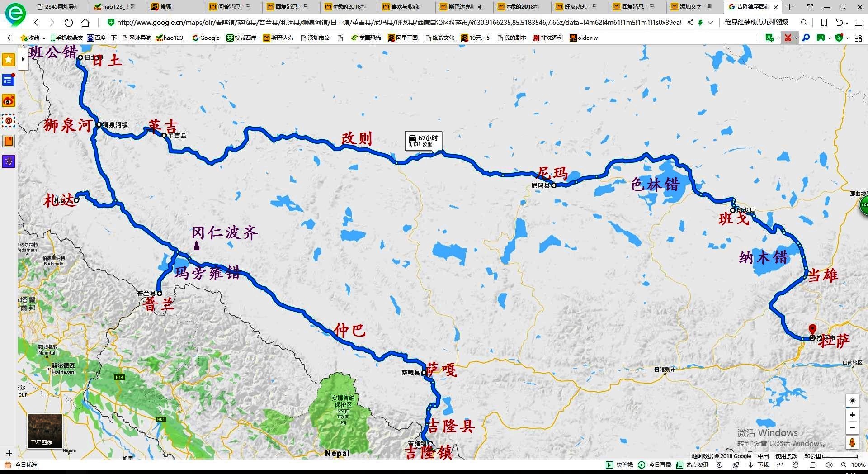Toggle satellite imagery thumbnail
868x474 pixels.
click(45, 431)
